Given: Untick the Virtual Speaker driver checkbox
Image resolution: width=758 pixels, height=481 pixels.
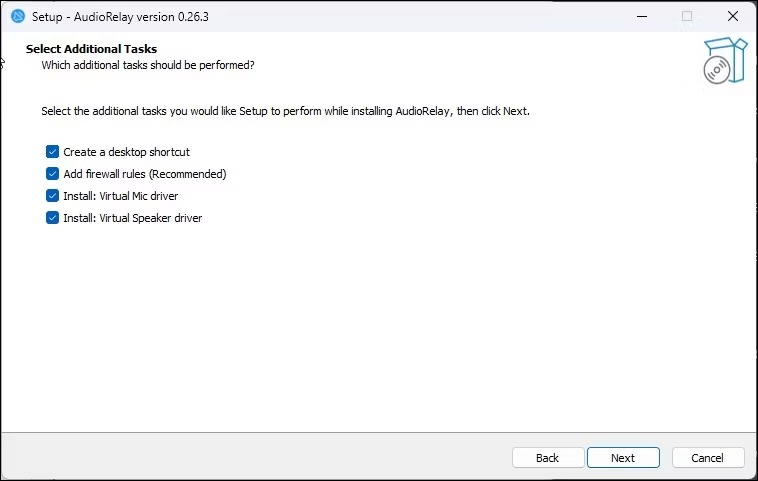Looking at the screenshot, I should 52,218.
